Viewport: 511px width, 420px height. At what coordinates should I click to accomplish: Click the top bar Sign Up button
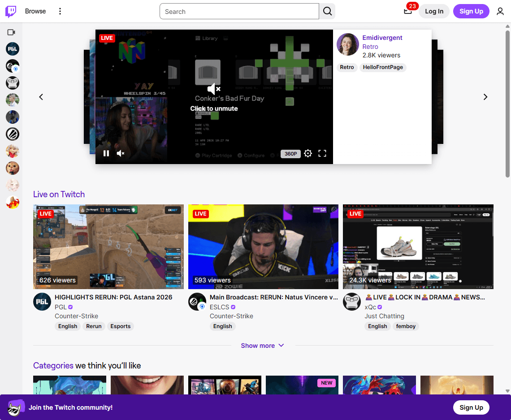(471, 11)
